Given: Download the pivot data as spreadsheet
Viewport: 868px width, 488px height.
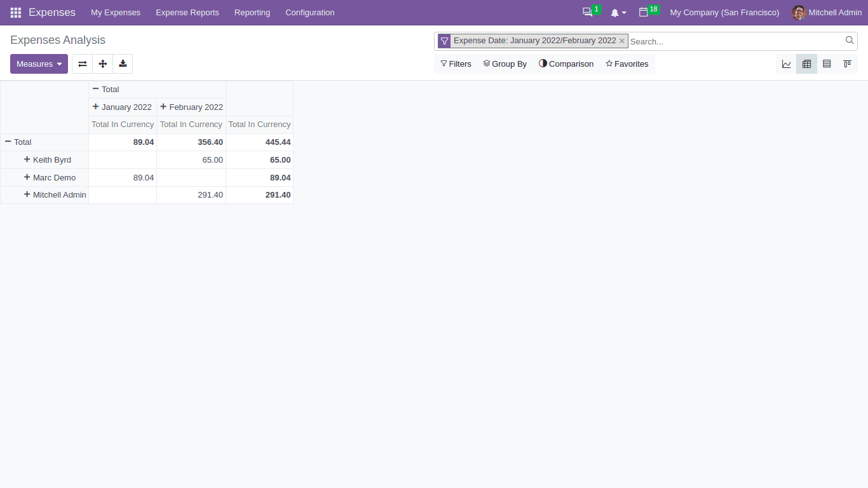Looking at the screenshot, I should [x=123, y=64].
